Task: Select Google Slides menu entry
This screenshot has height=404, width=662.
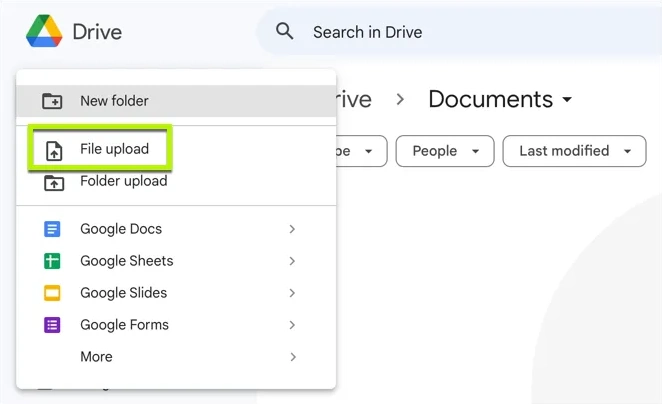Action: point(176,293)
